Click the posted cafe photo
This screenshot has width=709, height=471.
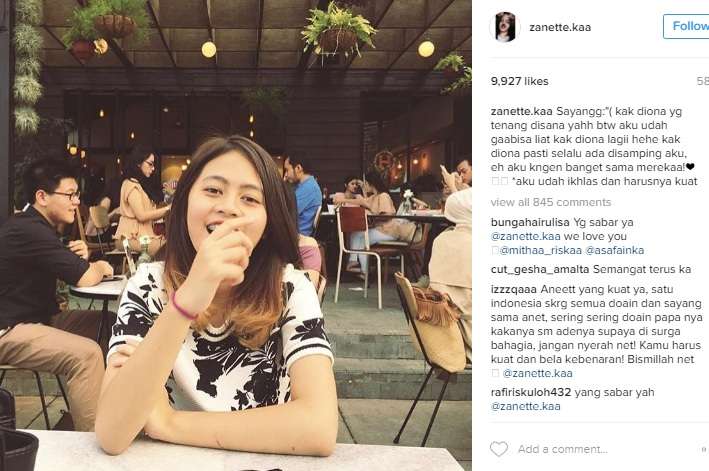click(x=236, y=236)
